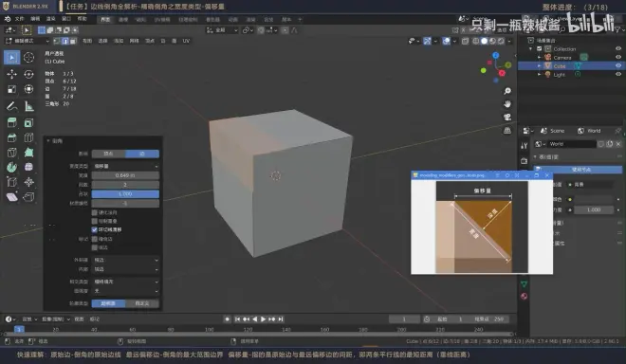Viewport: 626px width, 364px height.
Task: Toggle the camera view gizmo
Action: (x=507, y=117)
